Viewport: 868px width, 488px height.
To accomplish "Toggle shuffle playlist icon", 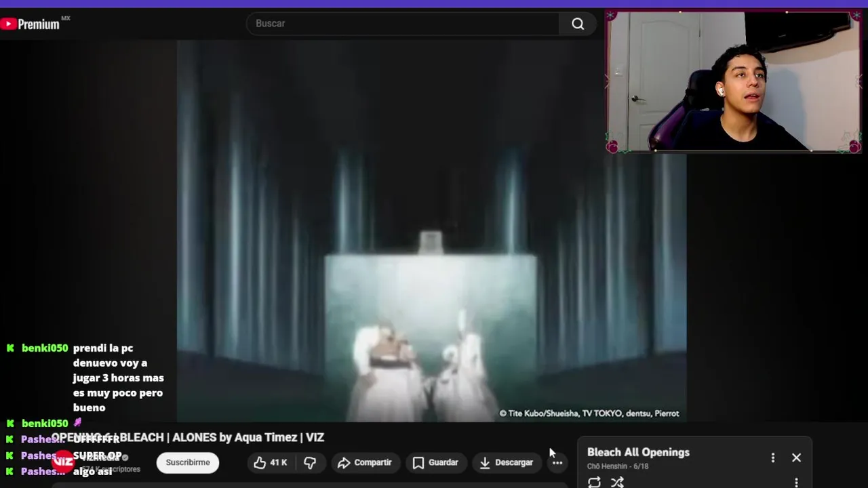I will 617,482.
